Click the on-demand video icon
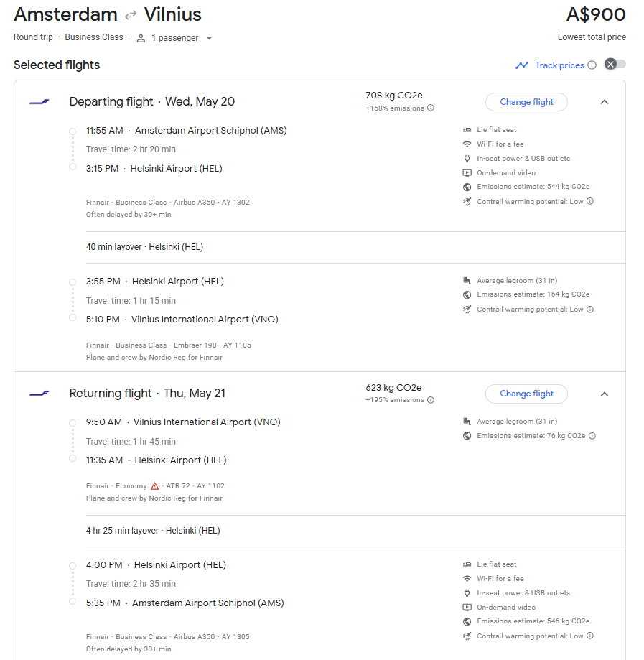The image size is (644, 660). click(x=466, y=172)
